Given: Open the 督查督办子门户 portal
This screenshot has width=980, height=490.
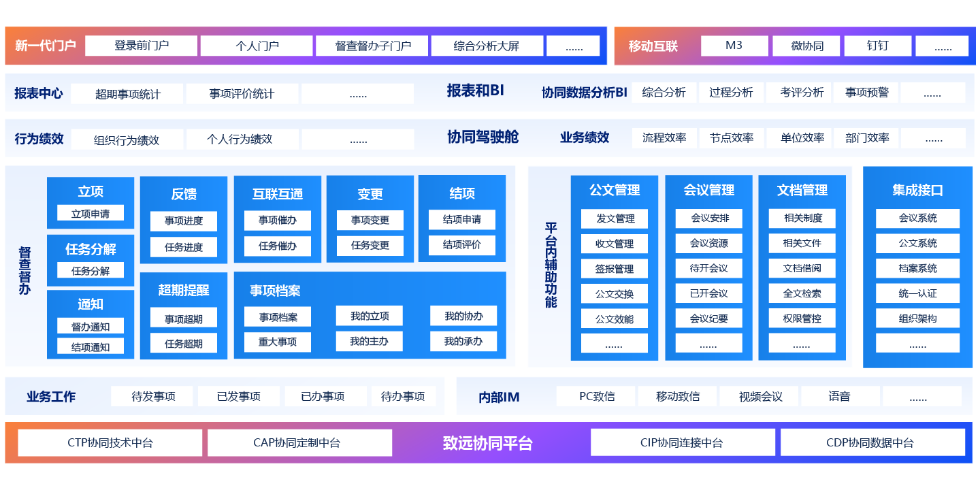Looking at the screenshot, I should point(371,46).
